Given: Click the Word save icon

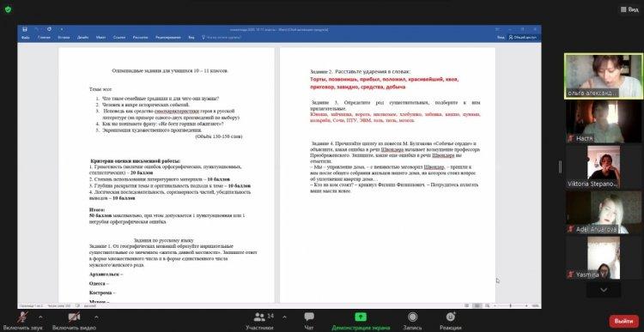Looking at the screenshot, I should click(25, 29).
